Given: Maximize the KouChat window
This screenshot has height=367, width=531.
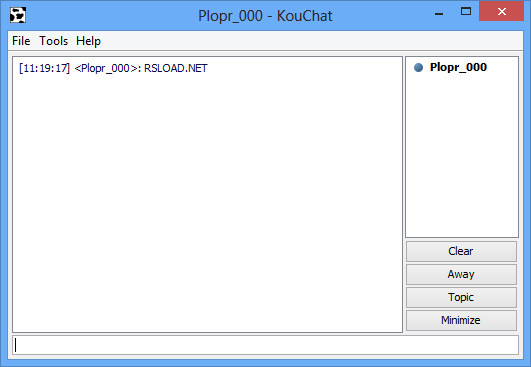Looking at the screenshot, I should [466, 12].
